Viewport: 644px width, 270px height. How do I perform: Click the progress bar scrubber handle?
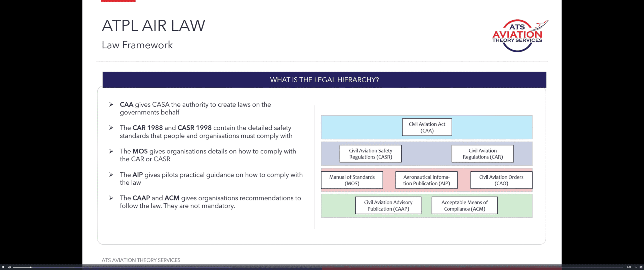pos(31,267)
